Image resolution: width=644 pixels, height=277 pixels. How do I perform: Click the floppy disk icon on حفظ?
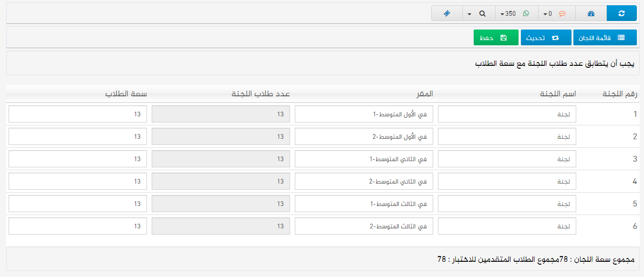click(503, 38)
